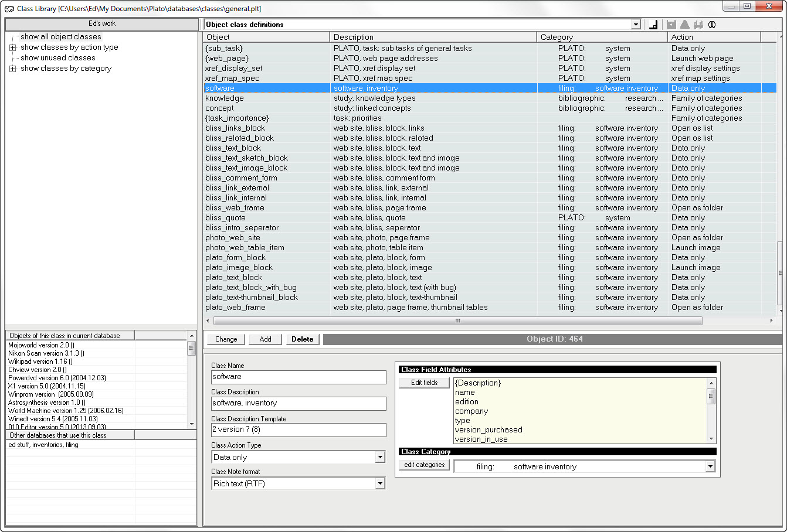Open the Object class definitions dropdown
The image size is (787, 532).
tap(636, 25)
